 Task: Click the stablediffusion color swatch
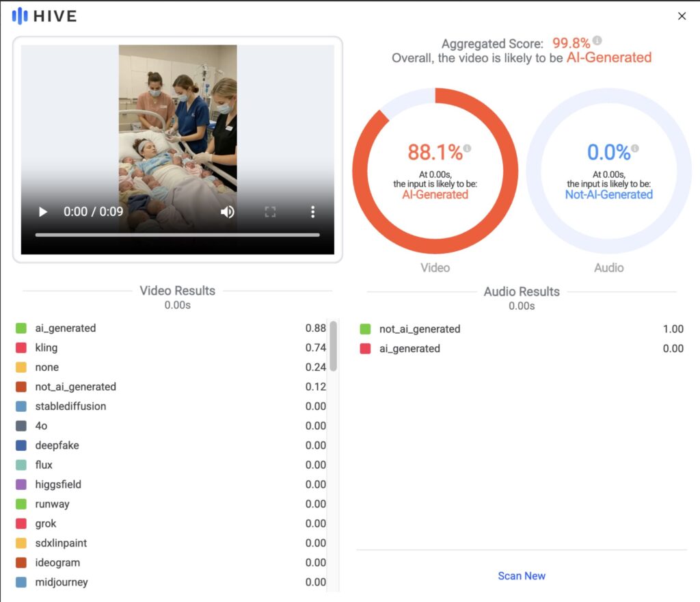tap(21, 406)
